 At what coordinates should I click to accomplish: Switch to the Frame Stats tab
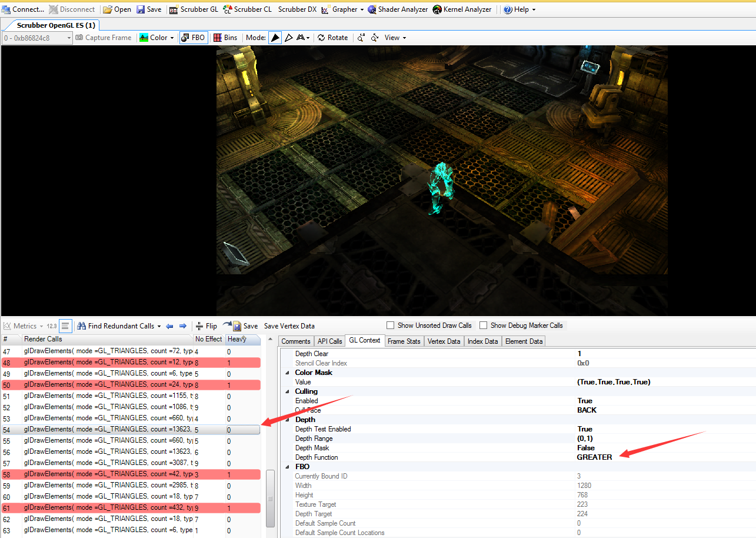tap(404, 341)
